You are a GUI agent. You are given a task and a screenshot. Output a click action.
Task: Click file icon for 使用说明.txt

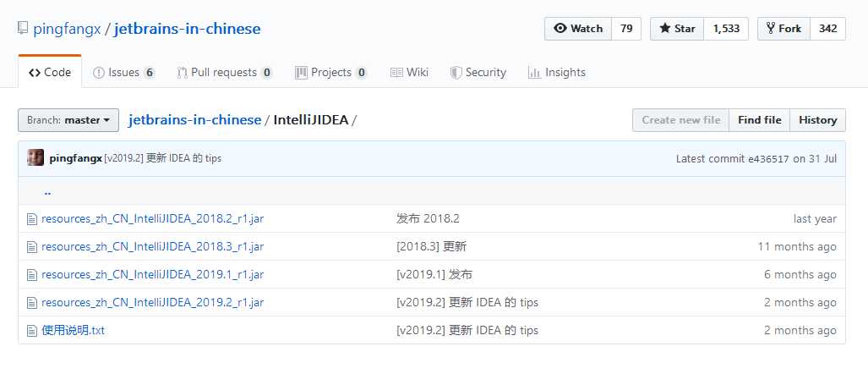coord(32,331)
